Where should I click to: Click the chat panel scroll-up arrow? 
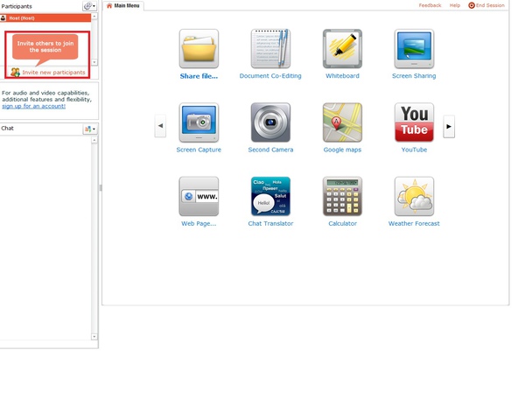click(x=94, y=140)
